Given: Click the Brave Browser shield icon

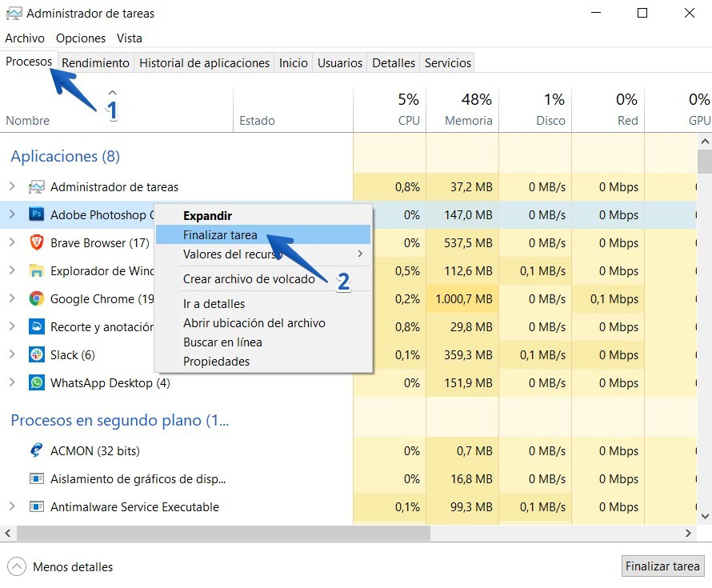Looking at the screenshot, I should (x=36, y=242).
